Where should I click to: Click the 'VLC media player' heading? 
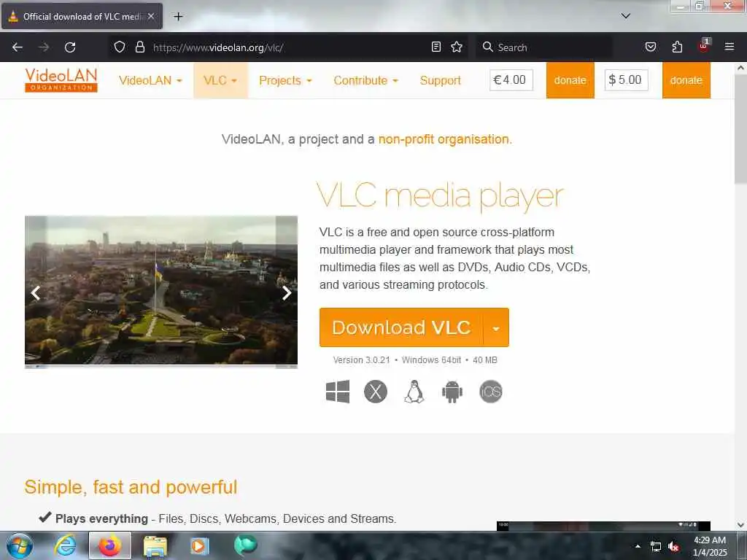coord(440,195)
